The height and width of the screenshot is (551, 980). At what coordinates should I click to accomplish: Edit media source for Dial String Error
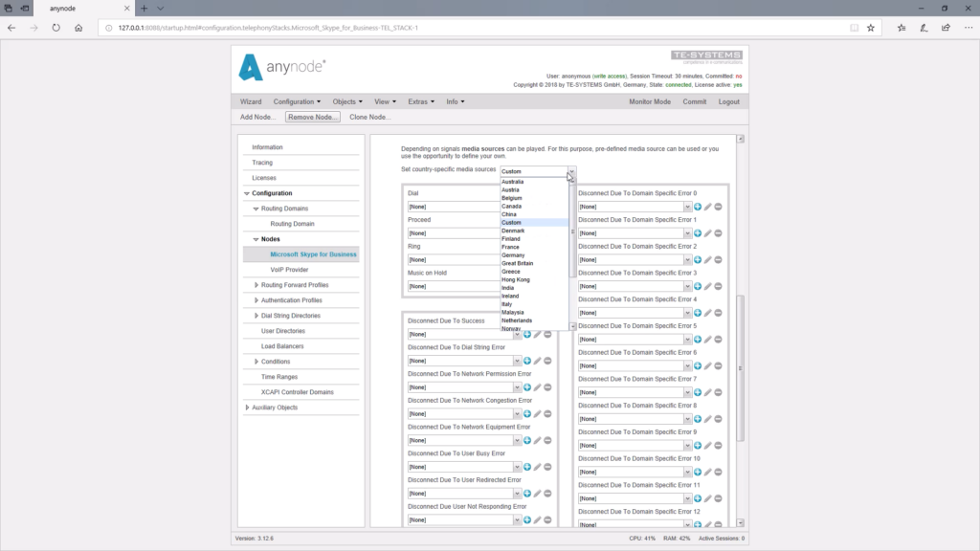tap(538, 361)
